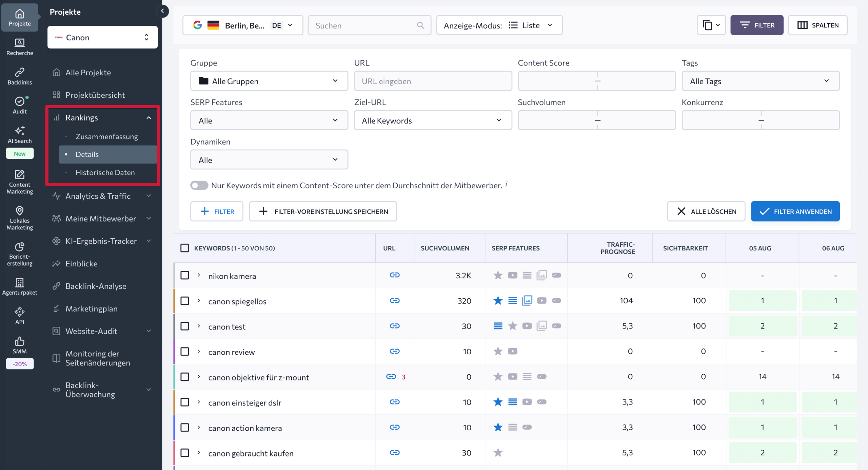
Task: Check the canon einsteiger dslr checkbox
Action: click(x=184, y=402)
